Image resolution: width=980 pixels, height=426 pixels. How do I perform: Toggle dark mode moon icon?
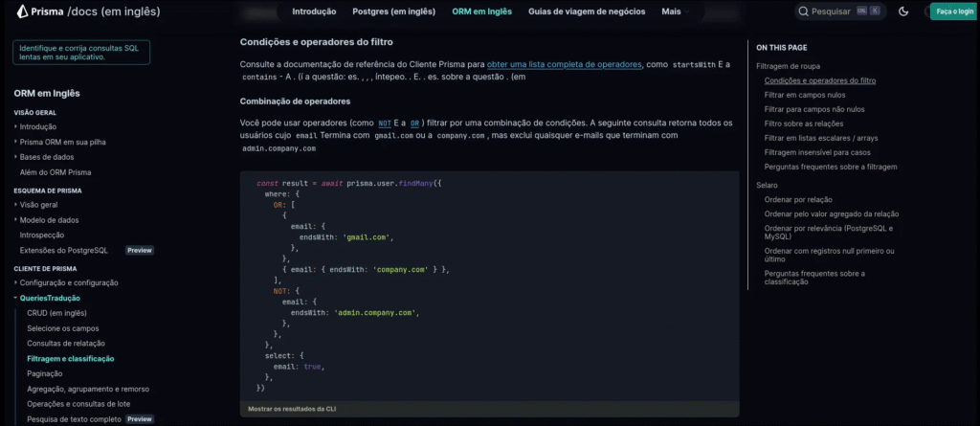[x=903, y=11]
